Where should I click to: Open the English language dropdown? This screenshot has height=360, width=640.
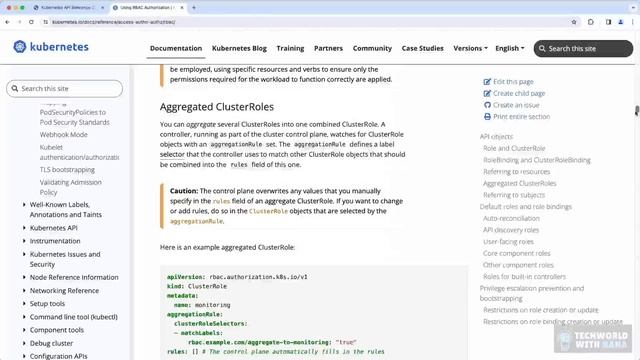tap(510, 48)
